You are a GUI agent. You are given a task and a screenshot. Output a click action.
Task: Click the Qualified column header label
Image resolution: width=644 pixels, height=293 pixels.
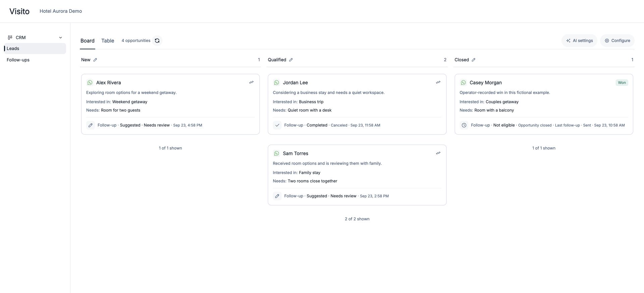tap(277, 60)
